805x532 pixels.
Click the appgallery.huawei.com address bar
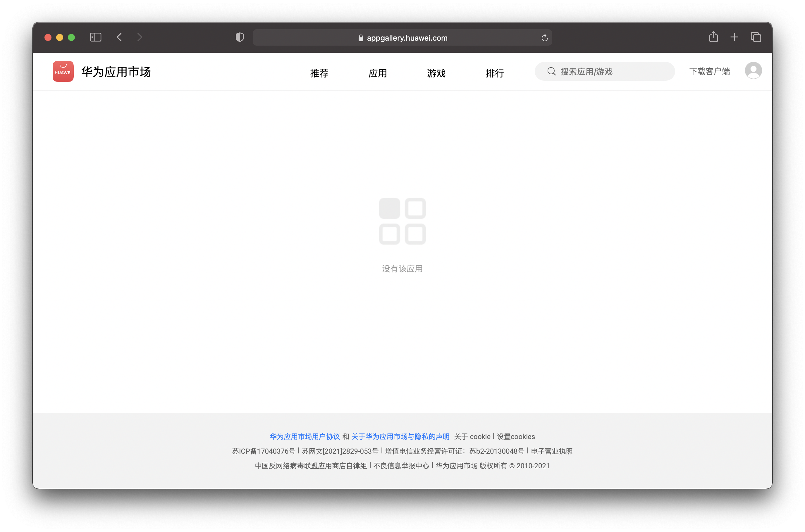click(x=402, y=37)
